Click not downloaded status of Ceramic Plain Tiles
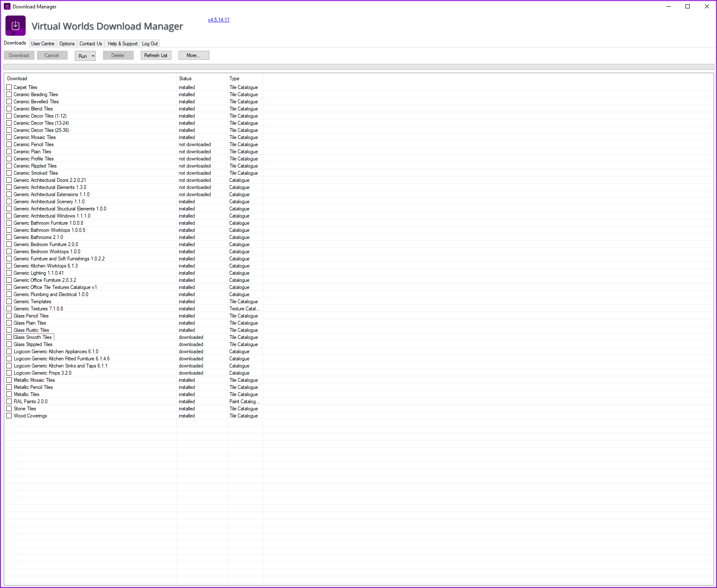Viewport: 717px width, 588px height. click(195, 152)
